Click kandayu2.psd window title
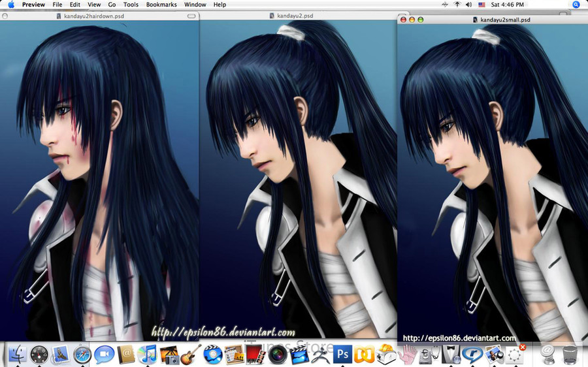This screenshot has height=367, width=588. click(x=295, y=16)
